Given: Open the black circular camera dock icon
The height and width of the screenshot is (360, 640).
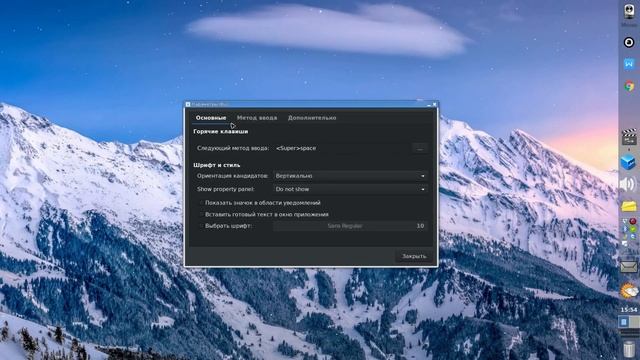Looking at the screenshot, I should (629, 42).
